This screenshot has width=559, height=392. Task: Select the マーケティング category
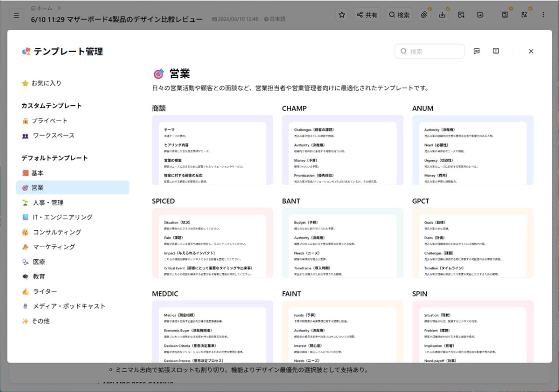(73, 247)
